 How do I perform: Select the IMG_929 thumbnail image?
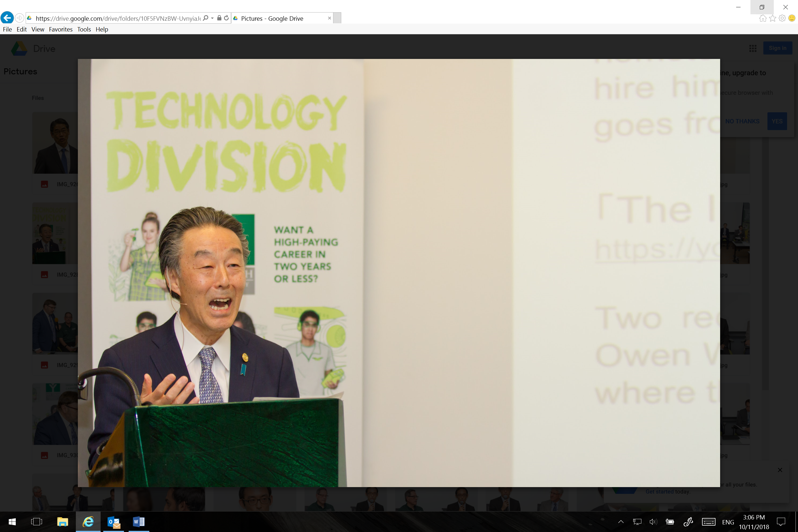[55, 324]
